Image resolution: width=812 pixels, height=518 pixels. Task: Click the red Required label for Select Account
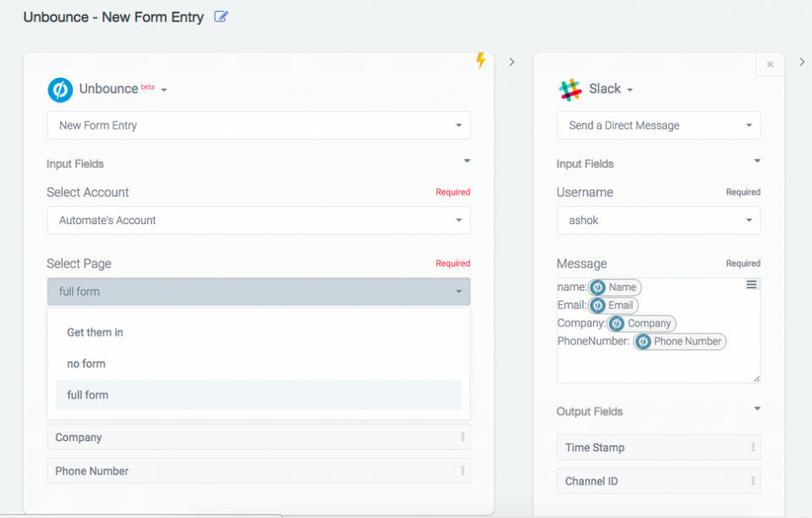click(x=453, y=192)
